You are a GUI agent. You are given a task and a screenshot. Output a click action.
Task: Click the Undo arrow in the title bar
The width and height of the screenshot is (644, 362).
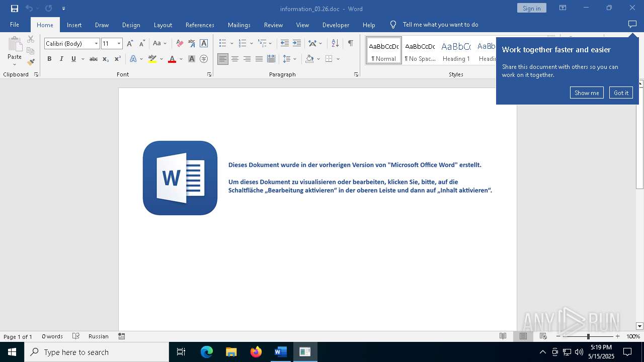[29, 9]
